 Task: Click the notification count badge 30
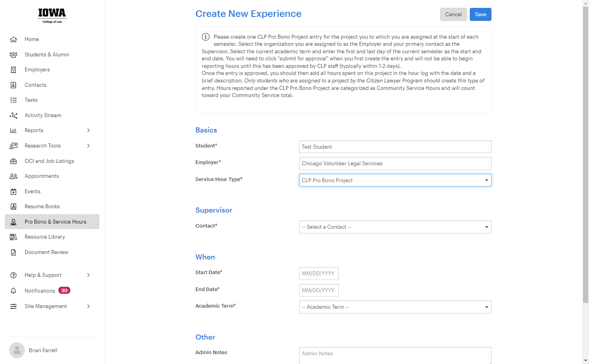64,291
